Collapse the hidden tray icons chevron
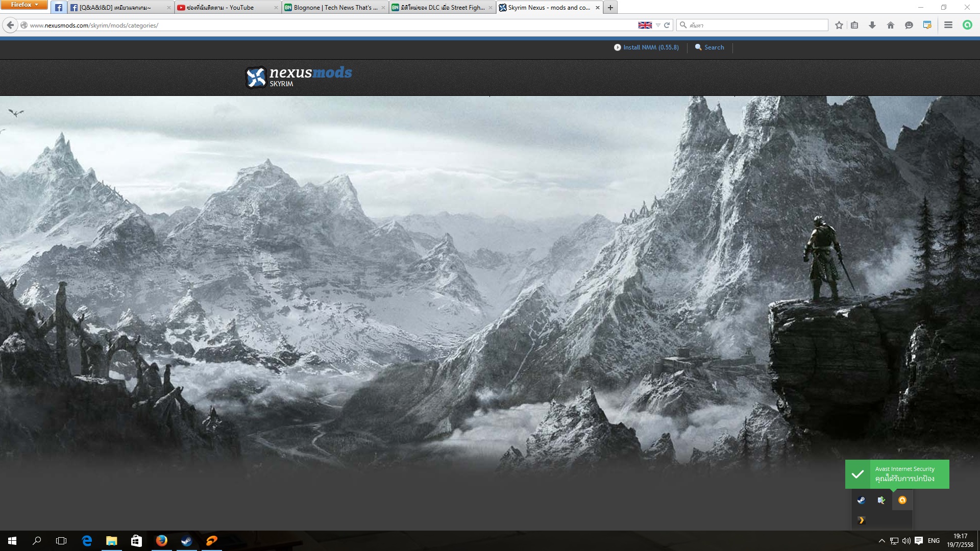Image resolution: width=980 pixels, height=551 pixels. (881, 541)
